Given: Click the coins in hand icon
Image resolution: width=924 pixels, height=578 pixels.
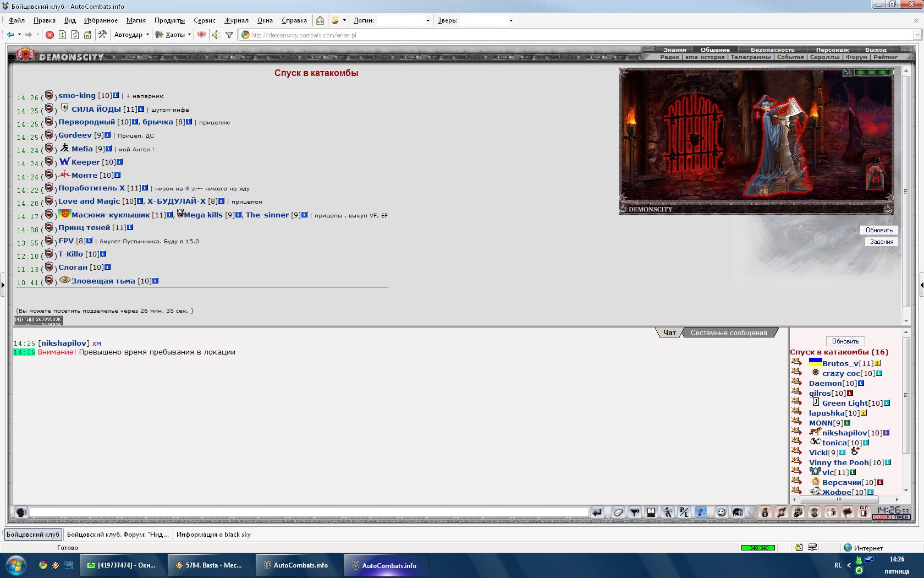Looking at the screenshot, I should click(x=798, y=512).
